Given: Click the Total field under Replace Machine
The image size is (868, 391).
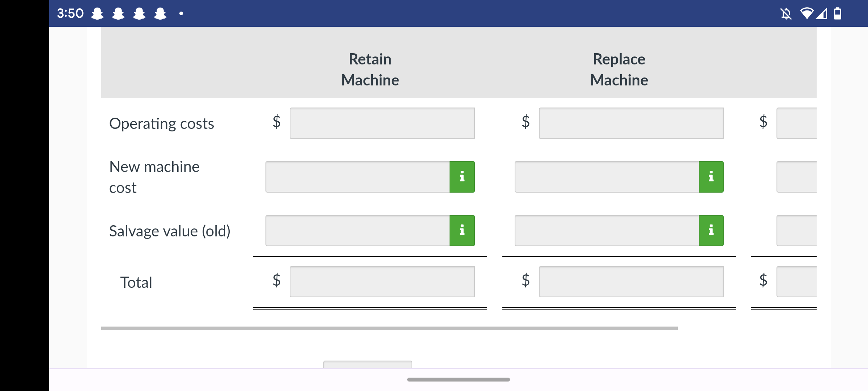Looking at the screenshot, I should (630, 282).
